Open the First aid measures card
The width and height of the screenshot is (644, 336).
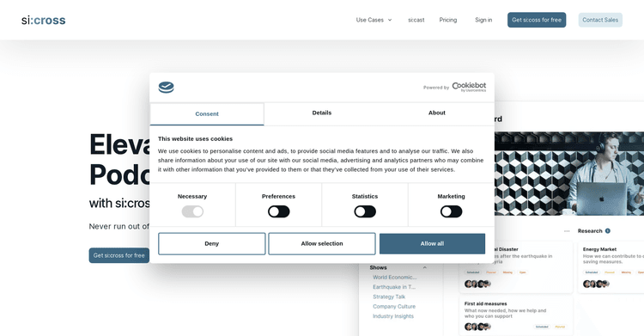click(x=516, y=315)
